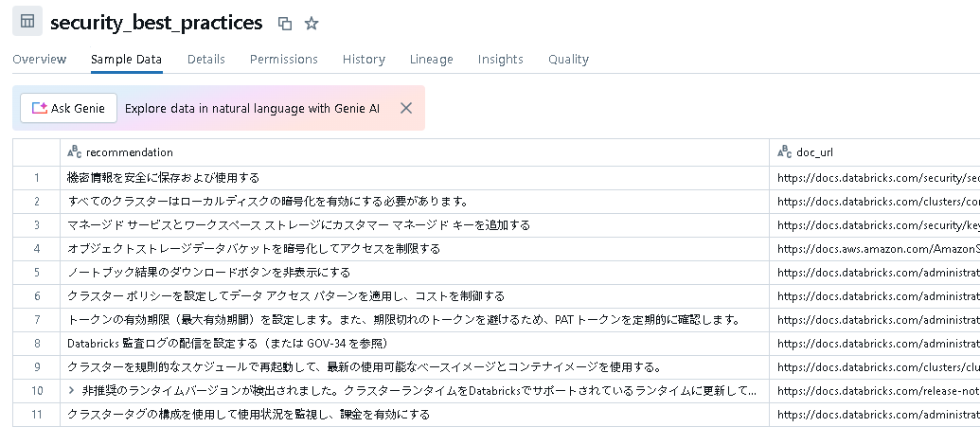The width and height of the screenshot is (980, 427).
Task: Click the string type icon of recommendation column
Action: pyautogui.click(x=75, y=151)
